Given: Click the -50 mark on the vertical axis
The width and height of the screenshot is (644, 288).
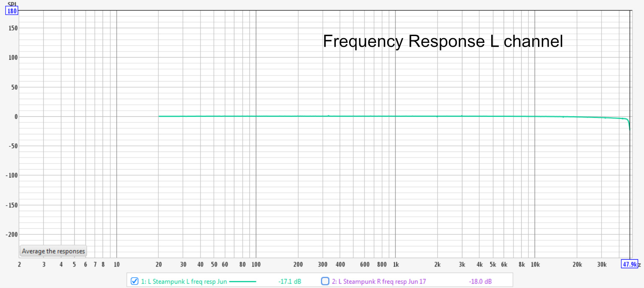Looking at the screenshot, I should point(13,146).
